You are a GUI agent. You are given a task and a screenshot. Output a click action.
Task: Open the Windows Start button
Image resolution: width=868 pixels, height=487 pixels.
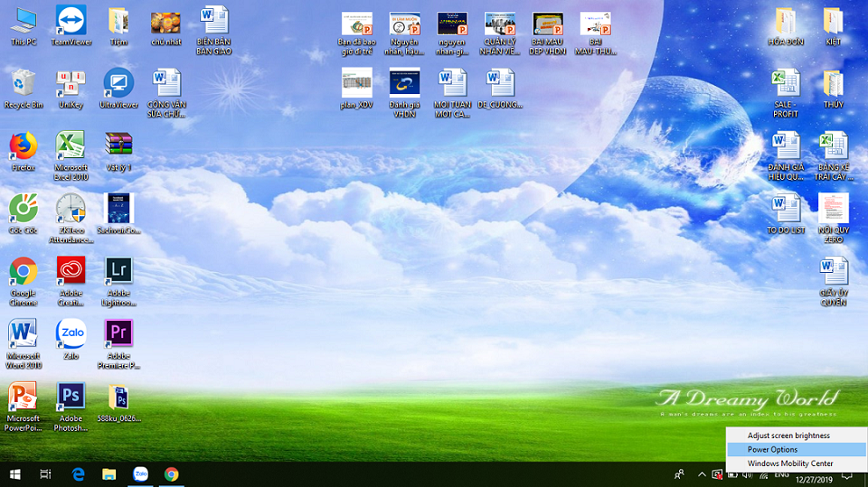(14, 474)
